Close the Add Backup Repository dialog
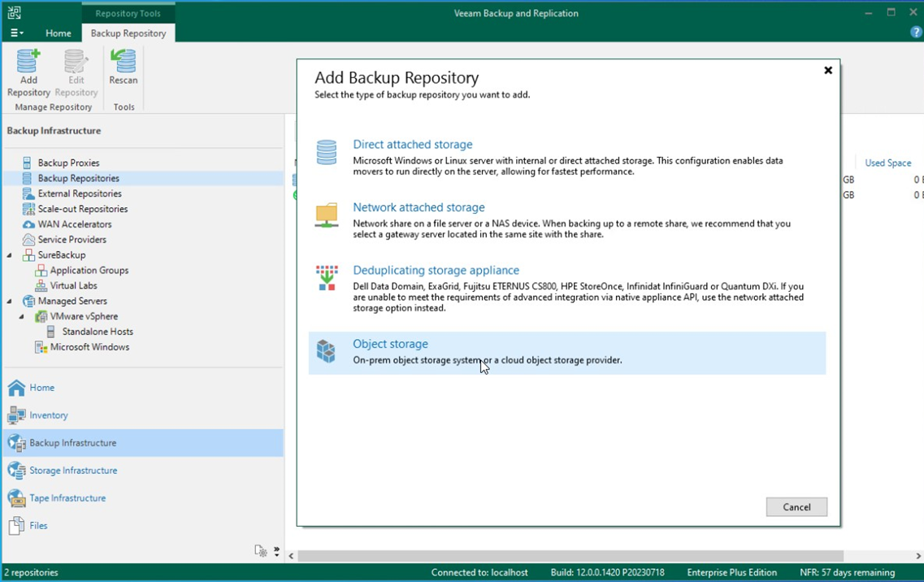924x582 pixels. (828, 70)
